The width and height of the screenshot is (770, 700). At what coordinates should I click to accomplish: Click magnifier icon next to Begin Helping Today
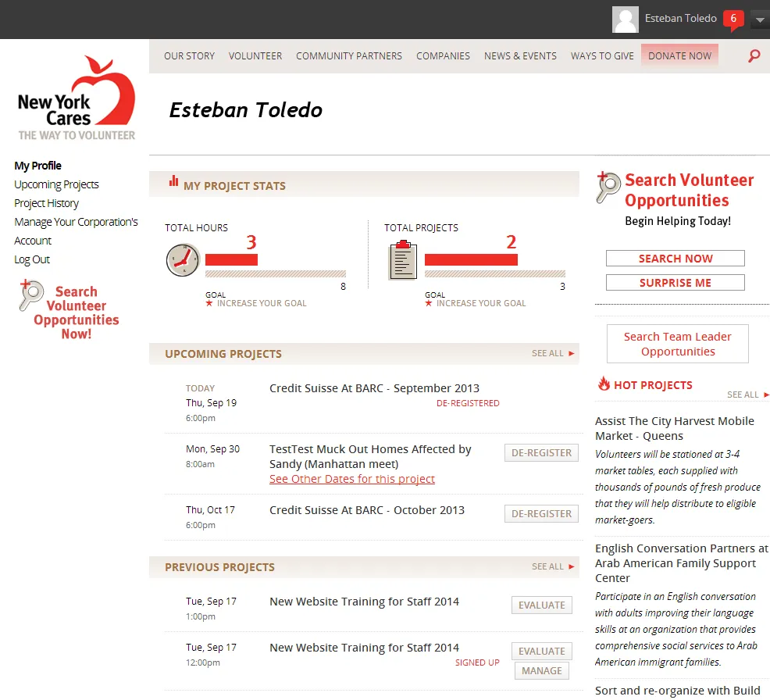608,187
